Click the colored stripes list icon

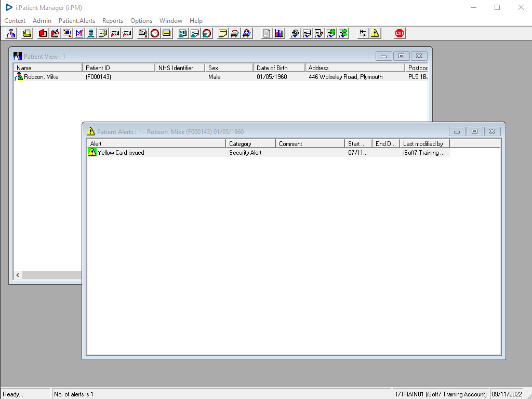167,33
